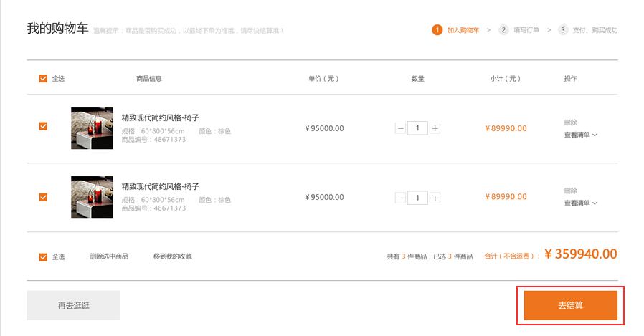Image resolution: width=644 pixels, height=336 pixels.
Task: Click the quantity input of the first chair
Action: point(417,128)
